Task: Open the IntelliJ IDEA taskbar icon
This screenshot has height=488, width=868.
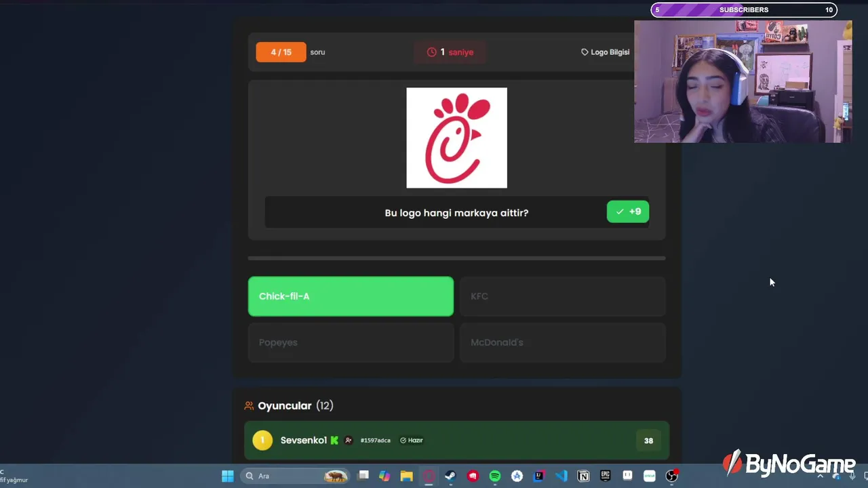Action: coord(539,476)
